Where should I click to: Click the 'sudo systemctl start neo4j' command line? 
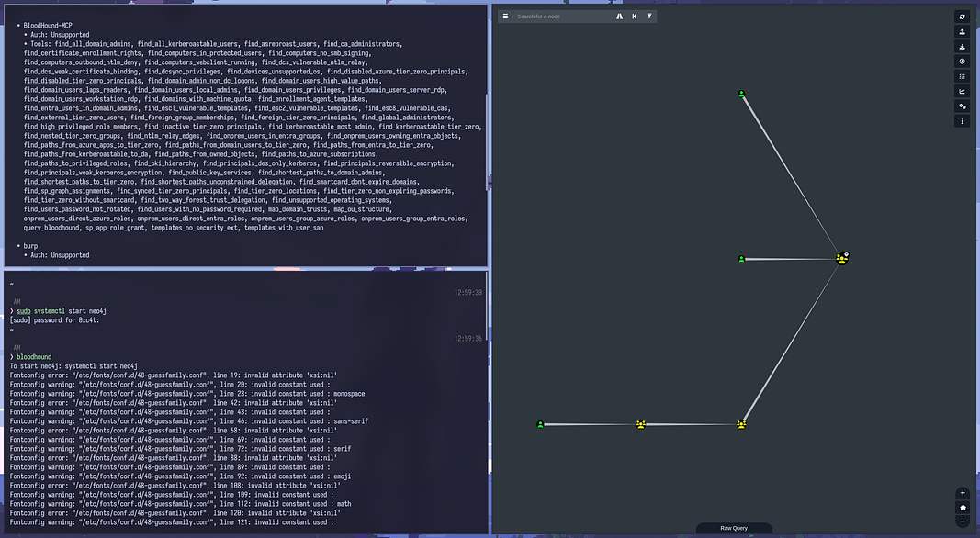[x=62, y=311]
